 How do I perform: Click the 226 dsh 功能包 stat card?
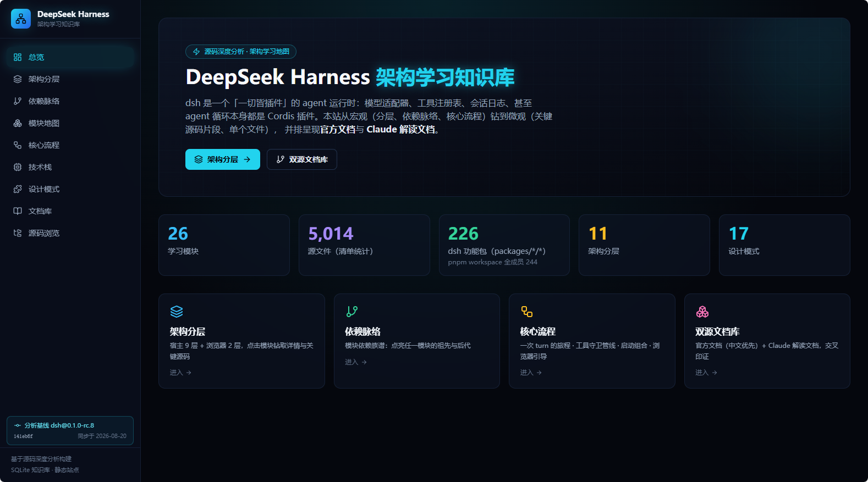[504, 245]
